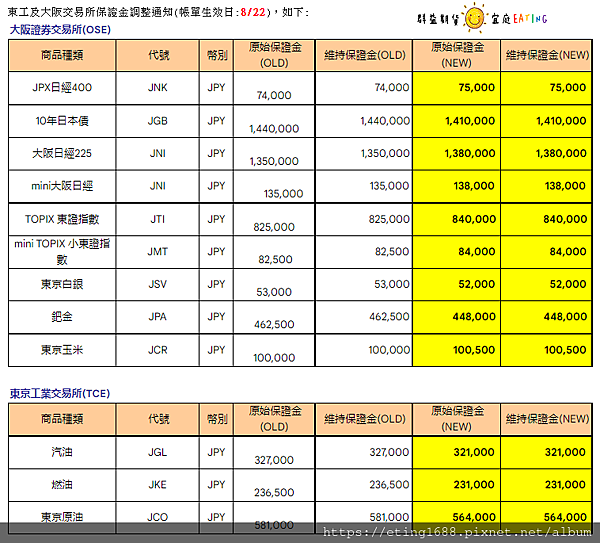The width and height of the screenshot is (600, 543).
Task: Click 原始保證金(NEW) header in TCE table
Action: [457, 419]
